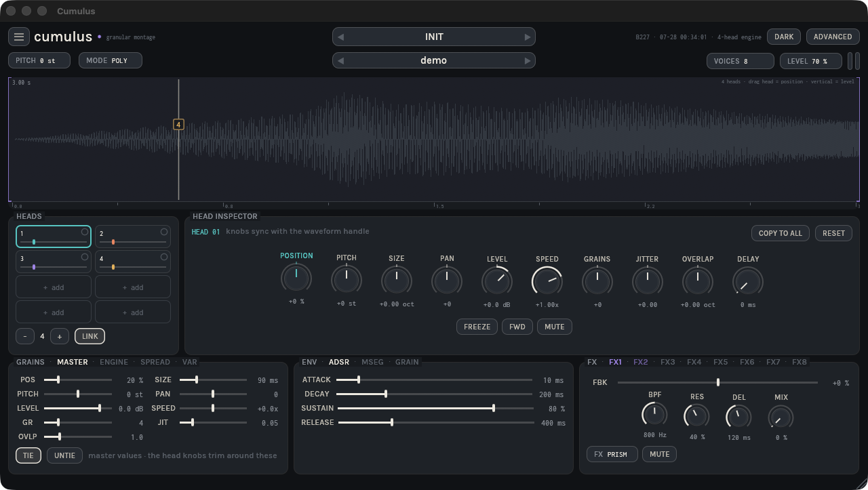Click the RESET button in Head Inspector
This screenshot has width=868, height=490.
pyautogui.click(x=833, y=233)
